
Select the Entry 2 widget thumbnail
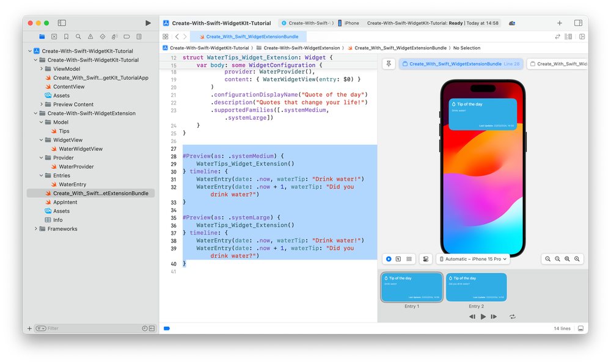[476, 286]
